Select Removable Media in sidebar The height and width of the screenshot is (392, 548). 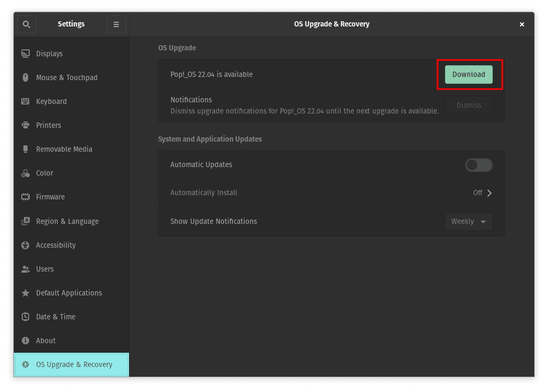71,149
